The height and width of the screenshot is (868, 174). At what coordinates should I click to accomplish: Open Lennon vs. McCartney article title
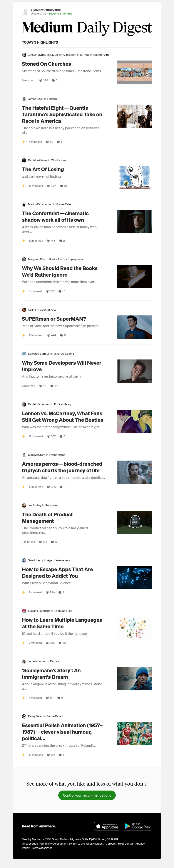click(x=62, y=417)
